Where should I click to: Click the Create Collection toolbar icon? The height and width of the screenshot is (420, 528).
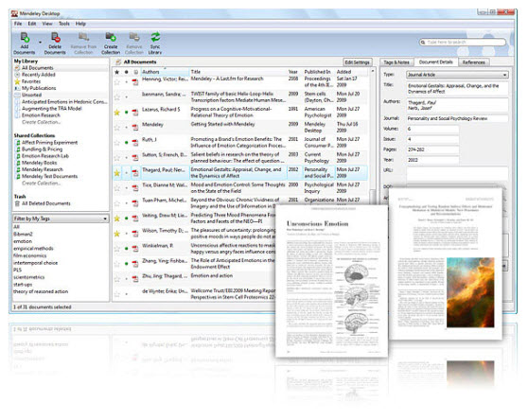tap(111, 37)
